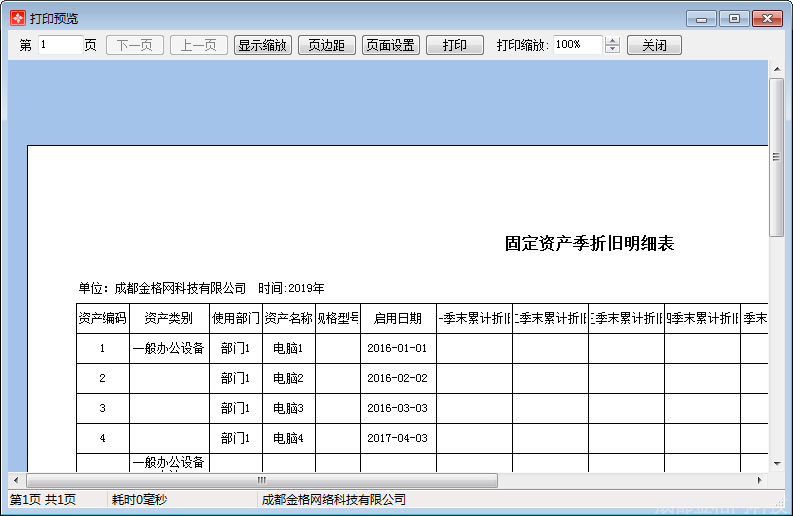This screenshot has width=793, height=516.
Task: Click the vertical scrollbar down arrow
Action: point(776,464)
